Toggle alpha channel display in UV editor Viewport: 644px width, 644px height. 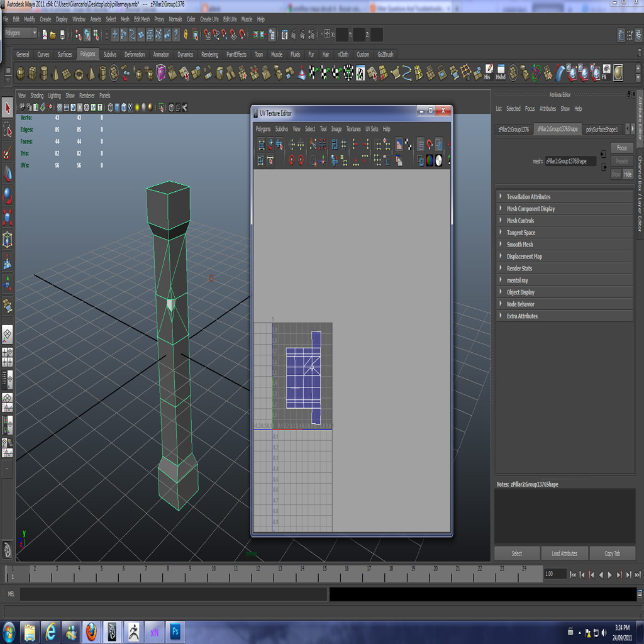pyautogui.click(x=438, y=160)
